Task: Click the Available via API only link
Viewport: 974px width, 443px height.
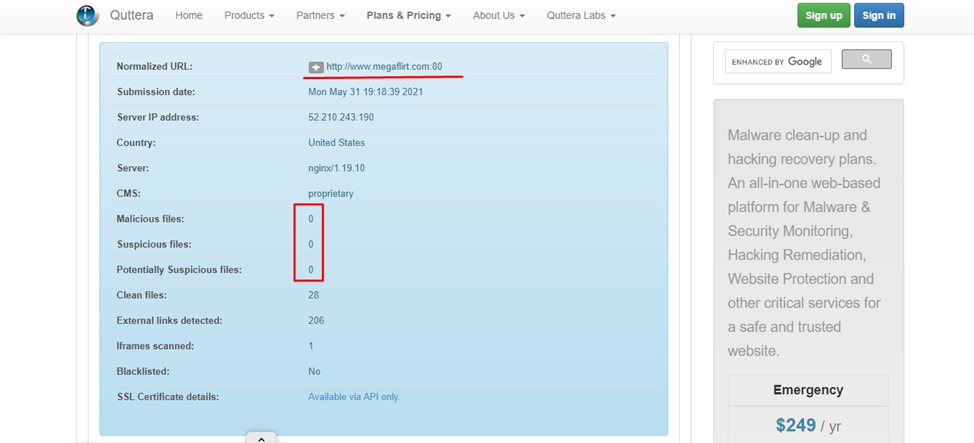Action: click(354, 396)
